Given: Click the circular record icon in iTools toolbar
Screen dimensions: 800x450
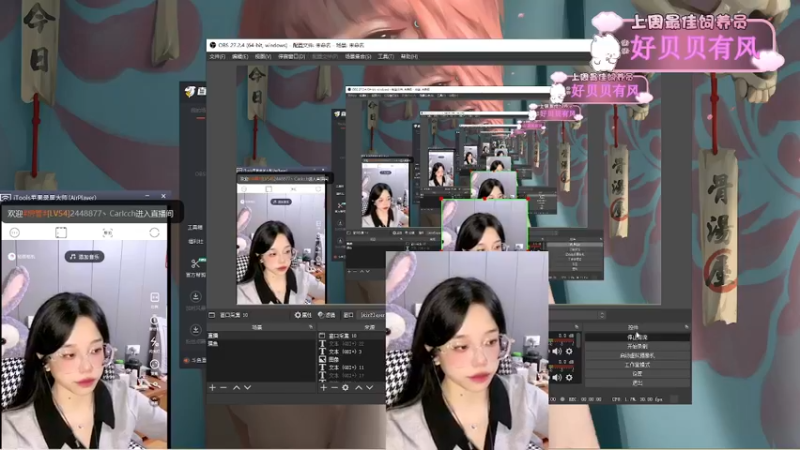Looking at the screenshot, I should click(154, 233).
